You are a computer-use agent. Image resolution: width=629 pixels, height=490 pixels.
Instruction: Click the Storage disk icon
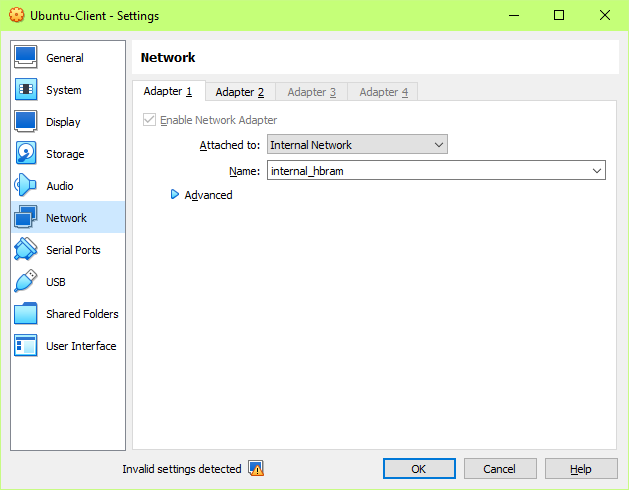[26, 153]
